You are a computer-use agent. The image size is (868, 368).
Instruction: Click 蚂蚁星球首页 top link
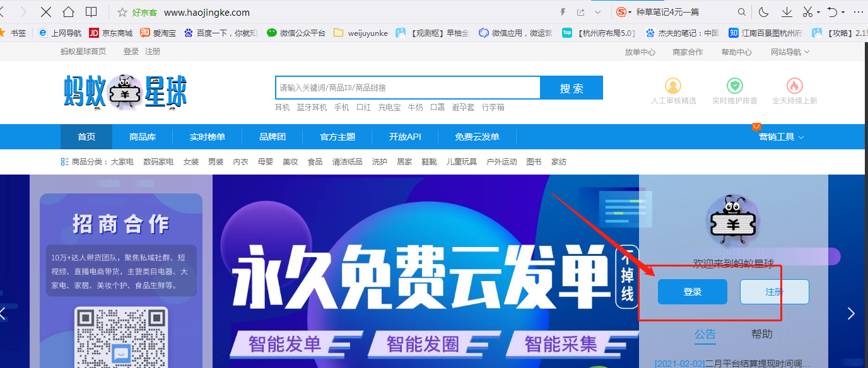pos(83,52)
